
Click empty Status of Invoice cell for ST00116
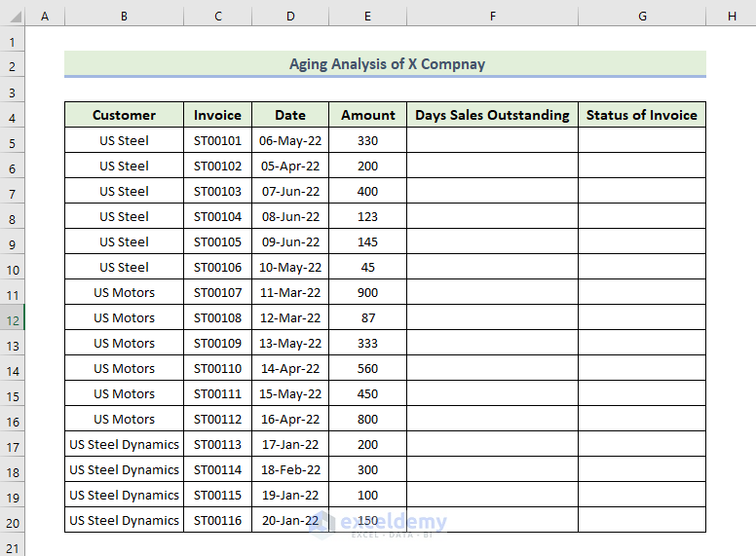pyautogui.click(x=641, y=520)
